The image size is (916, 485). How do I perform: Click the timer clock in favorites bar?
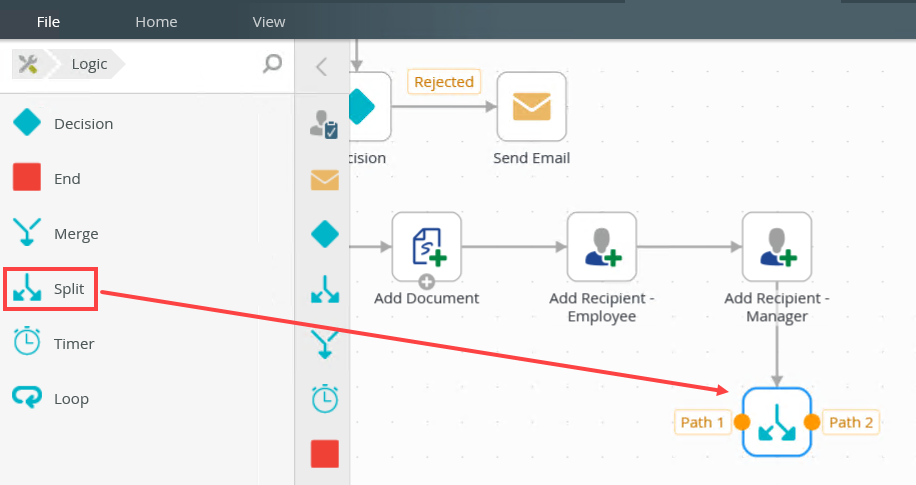[325, 399]
